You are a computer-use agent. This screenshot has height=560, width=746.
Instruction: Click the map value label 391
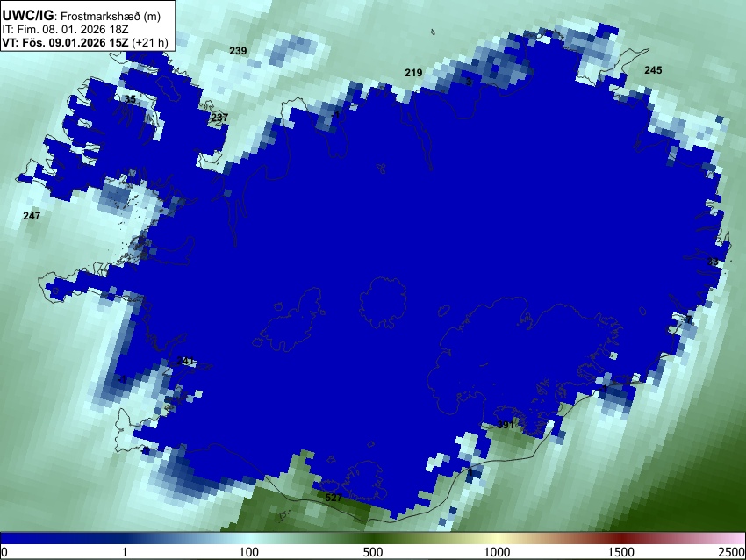(506, 425)
